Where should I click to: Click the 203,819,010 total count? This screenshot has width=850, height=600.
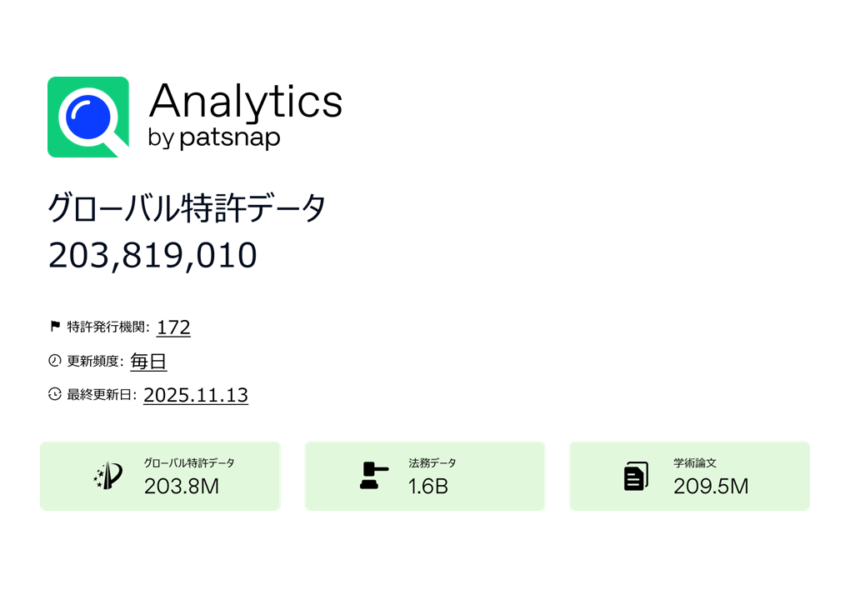click(x=152, y=255)
